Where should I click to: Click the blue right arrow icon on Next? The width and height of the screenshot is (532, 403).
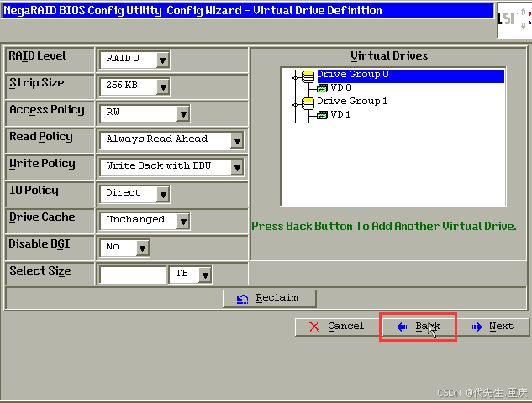pos(476,327)
